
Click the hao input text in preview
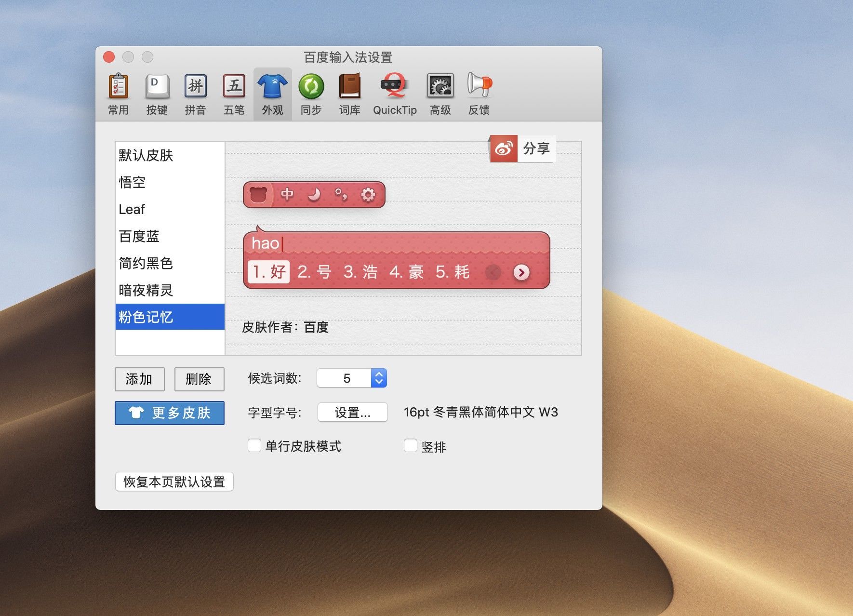266,243
